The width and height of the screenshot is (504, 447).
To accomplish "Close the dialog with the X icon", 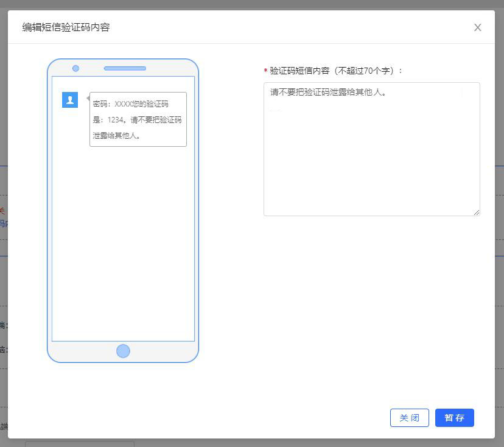I will (478, 27).
